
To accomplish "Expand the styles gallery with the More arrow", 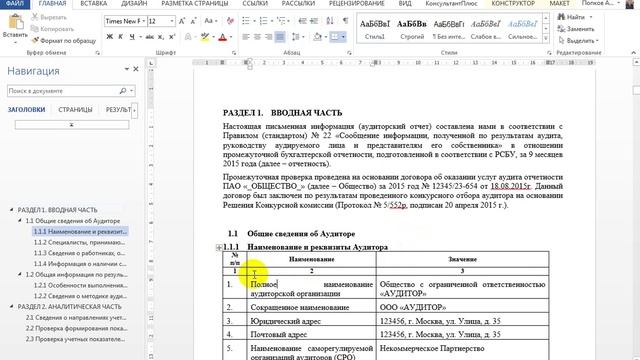I will pyautogui.click(x=546, y=38).
